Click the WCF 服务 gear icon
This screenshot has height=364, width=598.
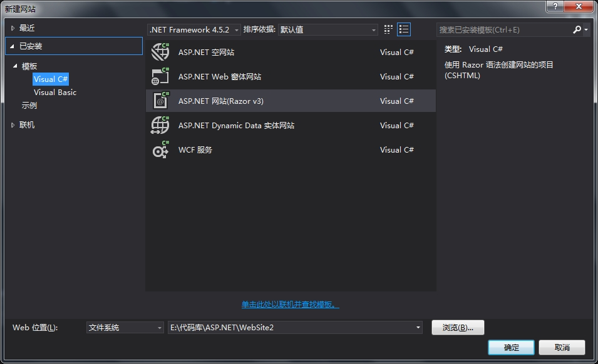coord(160,149)
